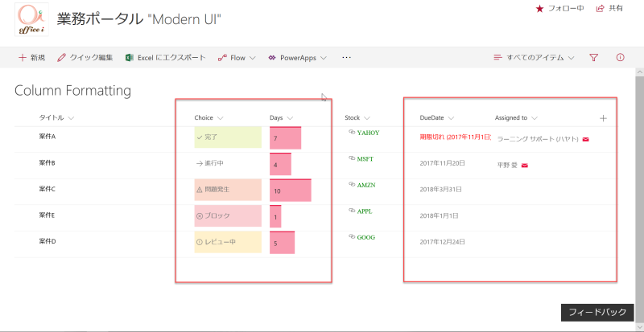Click the Days bar showing 5
The image size is (644, 332).
[x=283, y=243]
